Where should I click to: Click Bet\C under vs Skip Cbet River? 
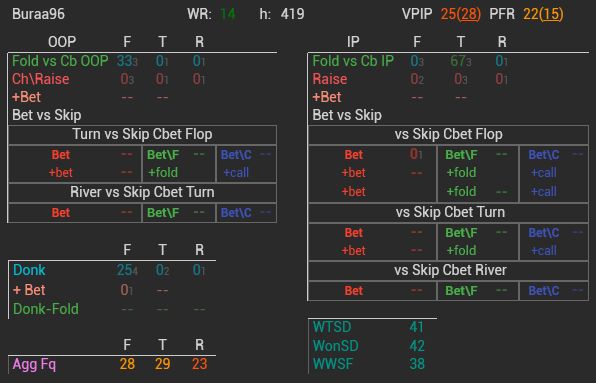[x=544, y=291]
